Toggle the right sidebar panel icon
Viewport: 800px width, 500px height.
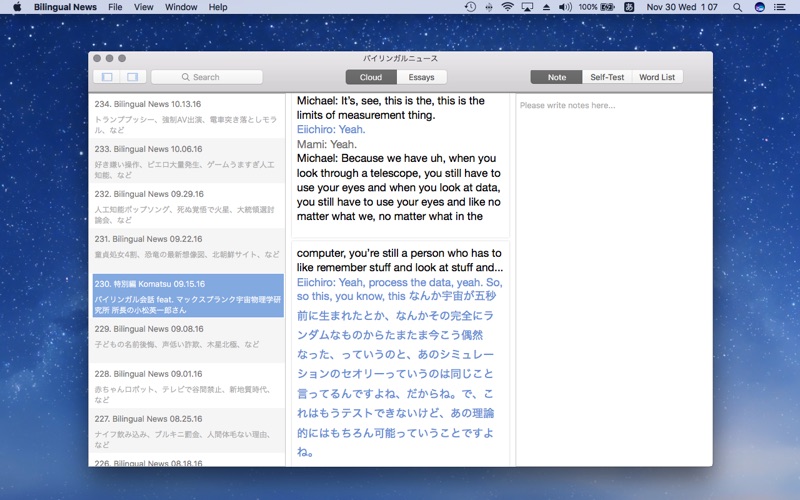point(130,77)
